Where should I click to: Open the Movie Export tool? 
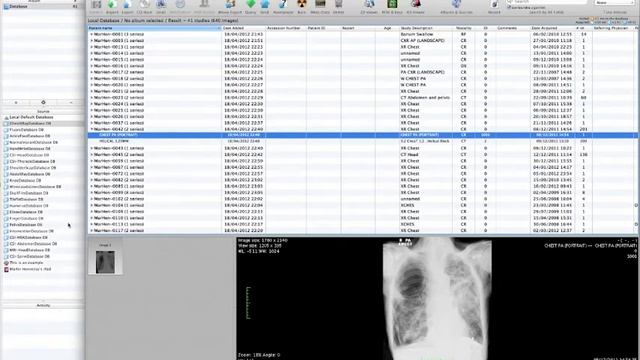[x=230, y=4]
